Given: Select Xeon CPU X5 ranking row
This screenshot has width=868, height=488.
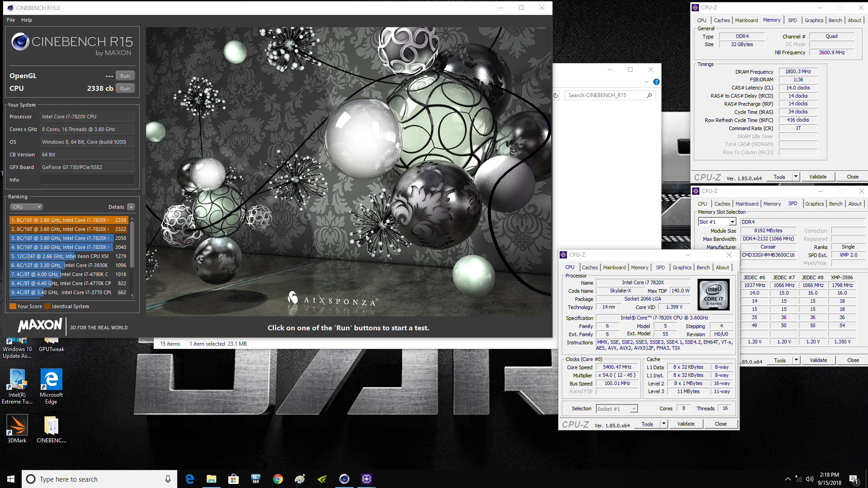Looking at the screenshot, I should tap(69, 256).
